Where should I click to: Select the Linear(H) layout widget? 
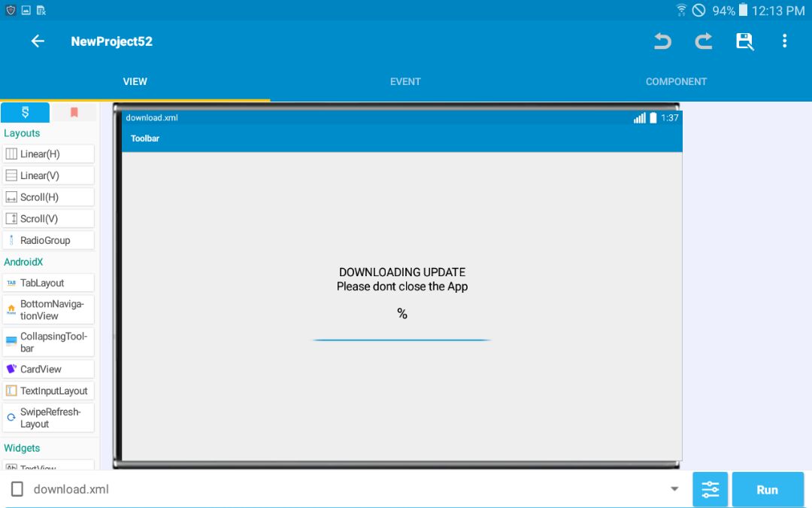click(x=48, y=154)
